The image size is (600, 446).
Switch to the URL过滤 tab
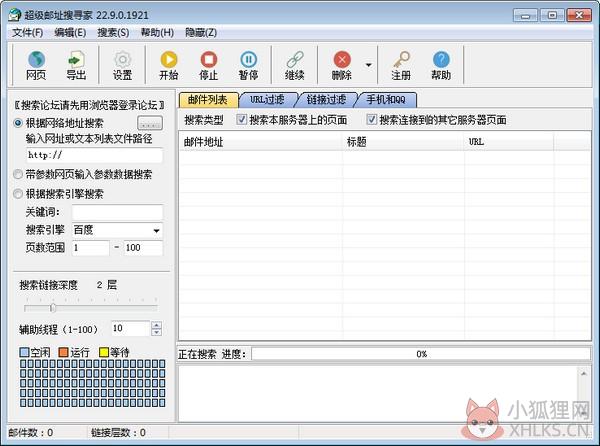pos(267,100)
